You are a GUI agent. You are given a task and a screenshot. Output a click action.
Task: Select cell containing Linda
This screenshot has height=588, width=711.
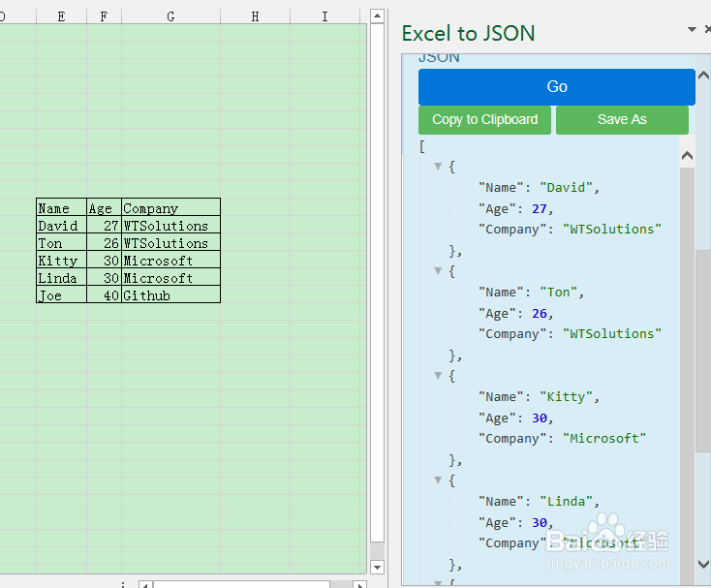coord(61,277)
